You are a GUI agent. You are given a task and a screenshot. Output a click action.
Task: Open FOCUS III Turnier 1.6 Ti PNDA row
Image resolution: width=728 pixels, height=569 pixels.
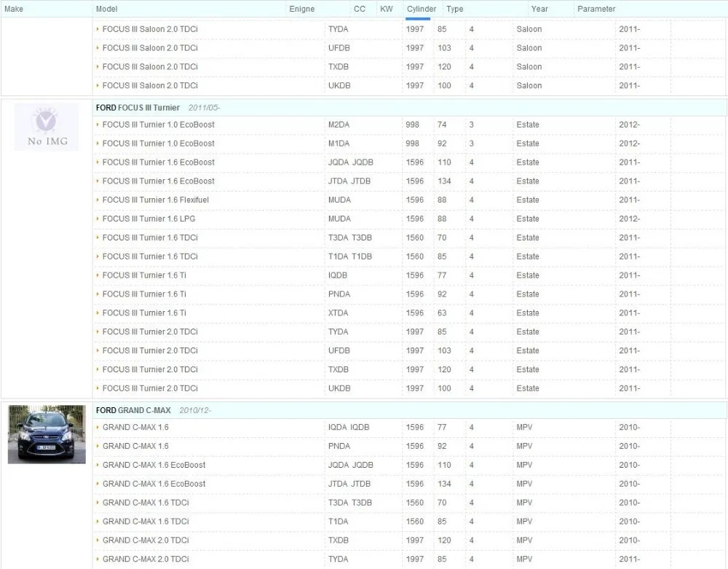pyautogui.click(x=409, y=294)
